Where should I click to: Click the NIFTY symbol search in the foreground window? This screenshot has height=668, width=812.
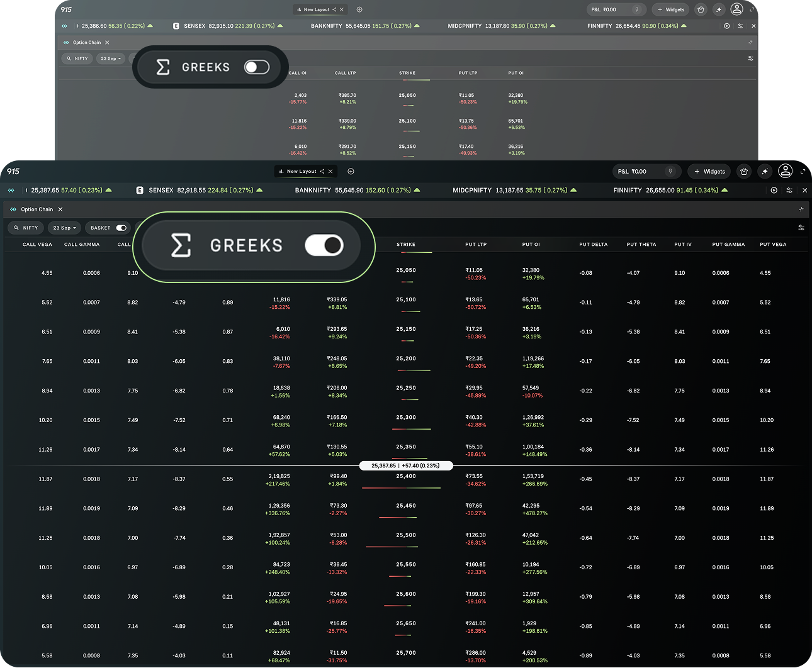26,228
